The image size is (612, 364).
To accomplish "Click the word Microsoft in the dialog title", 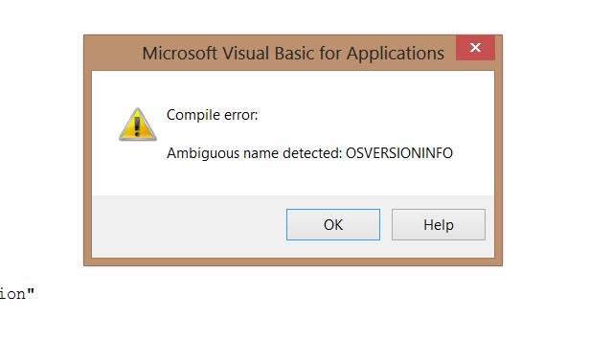I will tap(179, 53).
